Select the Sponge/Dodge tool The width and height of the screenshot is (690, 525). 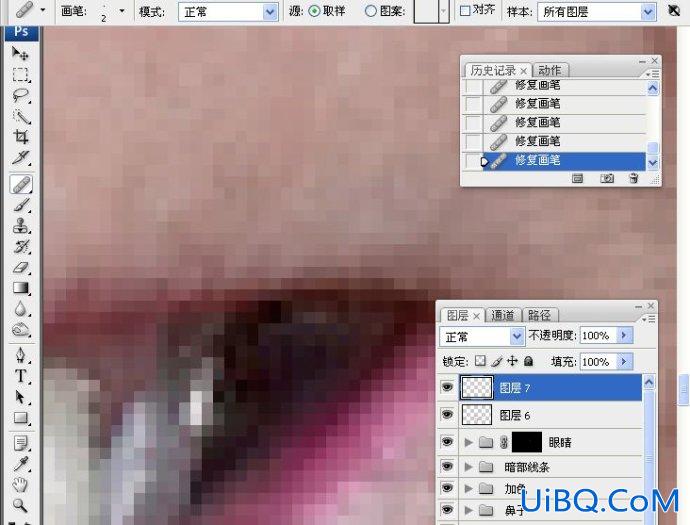(x=21, y=329)
